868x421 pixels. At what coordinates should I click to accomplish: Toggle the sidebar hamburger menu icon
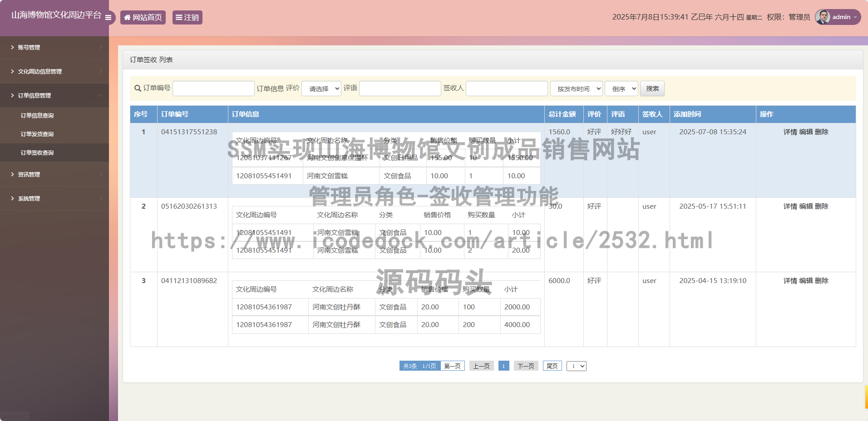(108, 18)
